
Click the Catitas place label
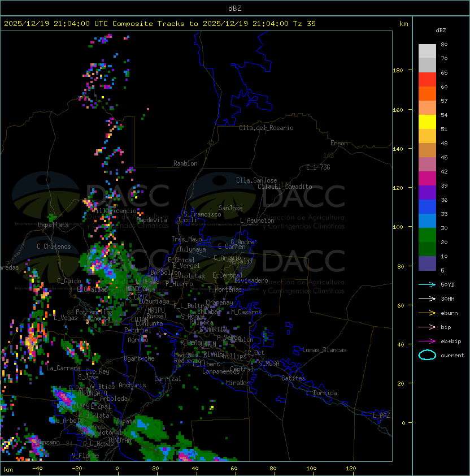pyautogui.click(x=293, y=378)
